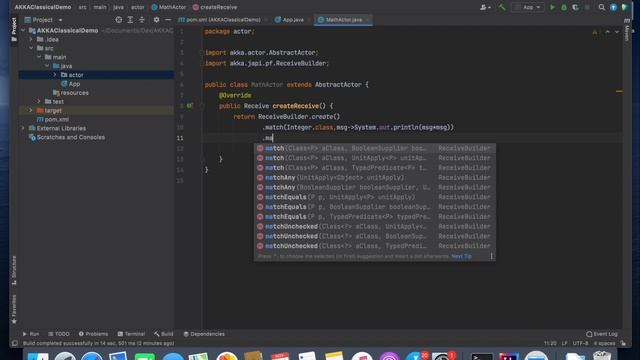Click LF line separator in status bar
Screen dimensions: 640x360
click(564, 343)
